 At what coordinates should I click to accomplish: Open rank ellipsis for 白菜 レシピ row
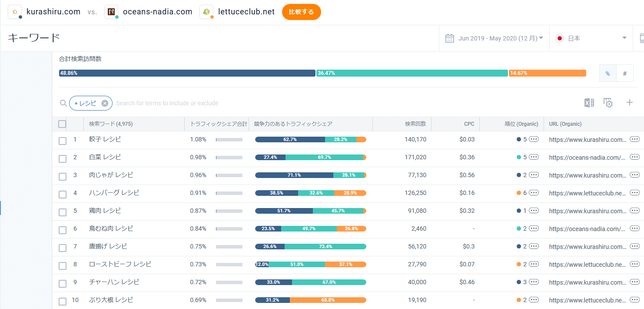(534, 157)
